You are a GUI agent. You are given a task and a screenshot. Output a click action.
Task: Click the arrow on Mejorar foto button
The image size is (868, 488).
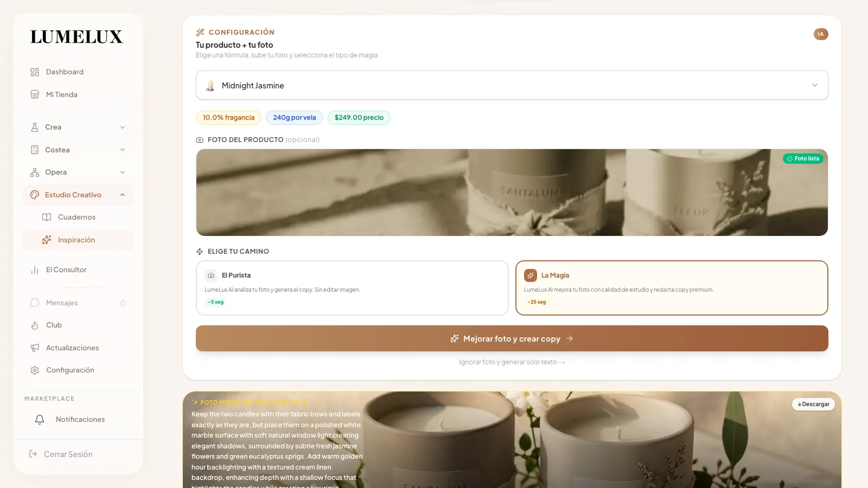pyautogui.click(x=570, y=338)
